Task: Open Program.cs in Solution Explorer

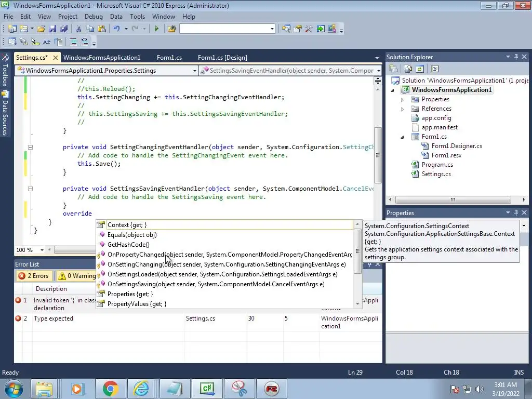Action: coord(437,165)
